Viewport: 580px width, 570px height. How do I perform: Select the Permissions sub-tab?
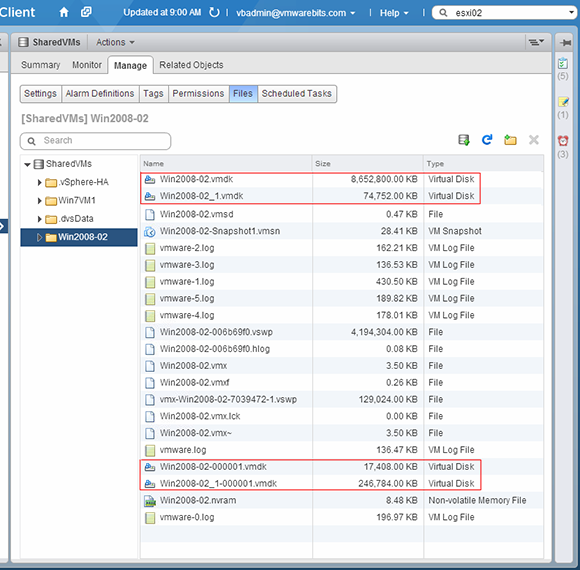click(x=198, y=94)
